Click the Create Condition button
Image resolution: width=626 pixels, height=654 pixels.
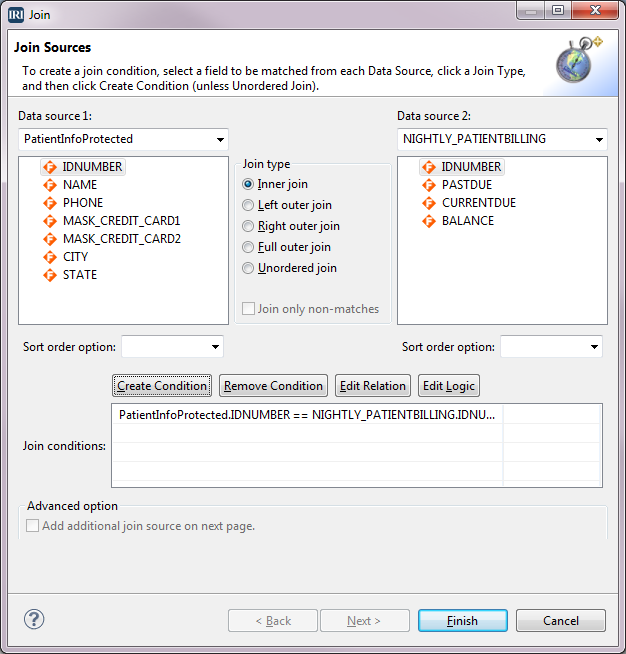[x=162, y=386]
